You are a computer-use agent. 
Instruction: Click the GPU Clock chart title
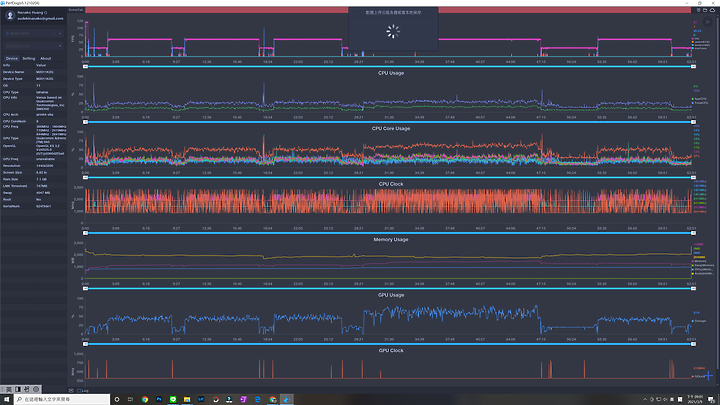click(391, 351)
